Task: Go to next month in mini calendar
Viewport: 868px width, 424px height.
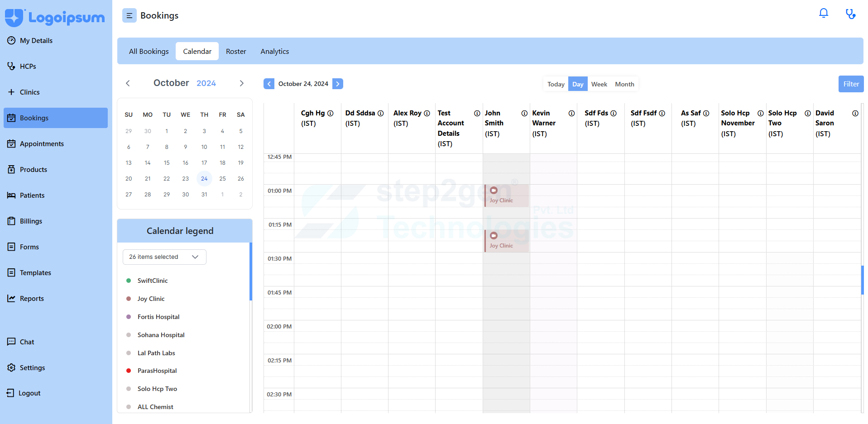Action: click(241, 83)
